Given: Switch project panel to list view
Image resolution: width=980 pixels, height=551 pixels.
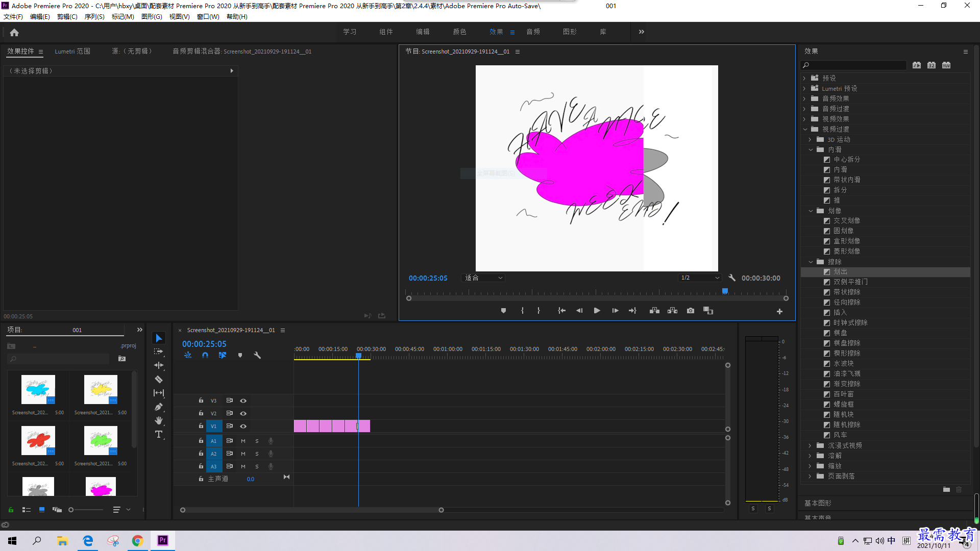Looking at the screenshot, I should (27, 510).
